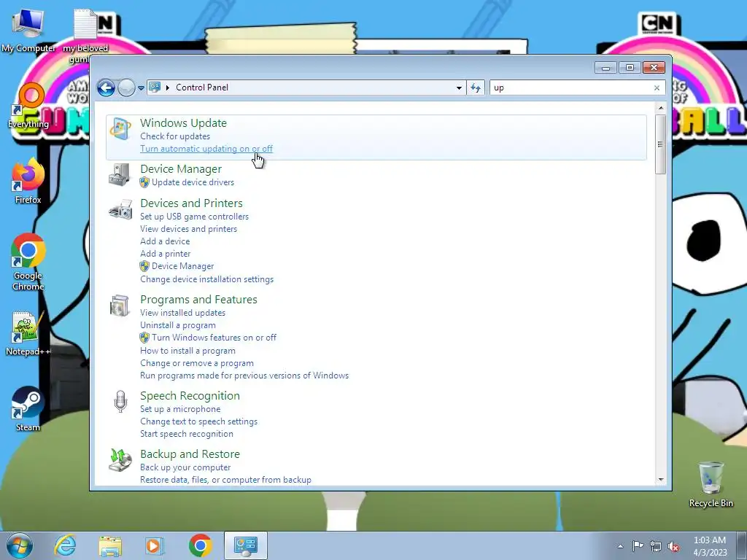Show hidden tray icons arrow
Viewport: 747px width, 560px height.
[x=620, y=546]
